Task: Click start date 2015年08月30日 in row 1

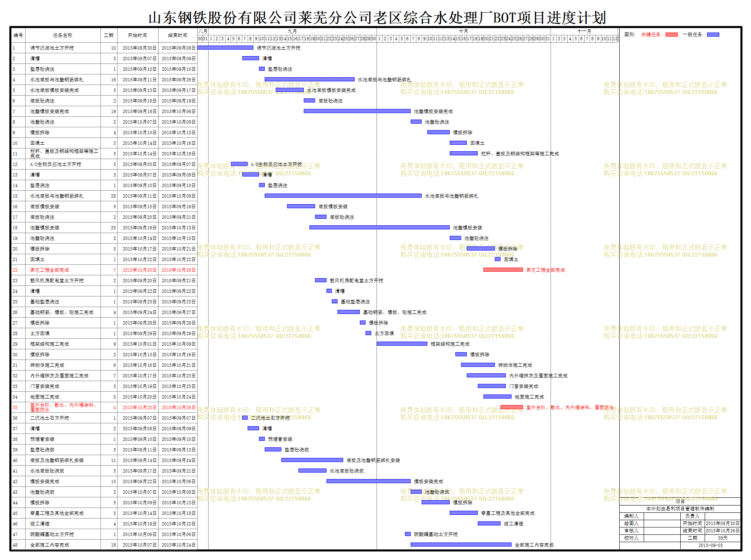Action: (x=139, y=48)
